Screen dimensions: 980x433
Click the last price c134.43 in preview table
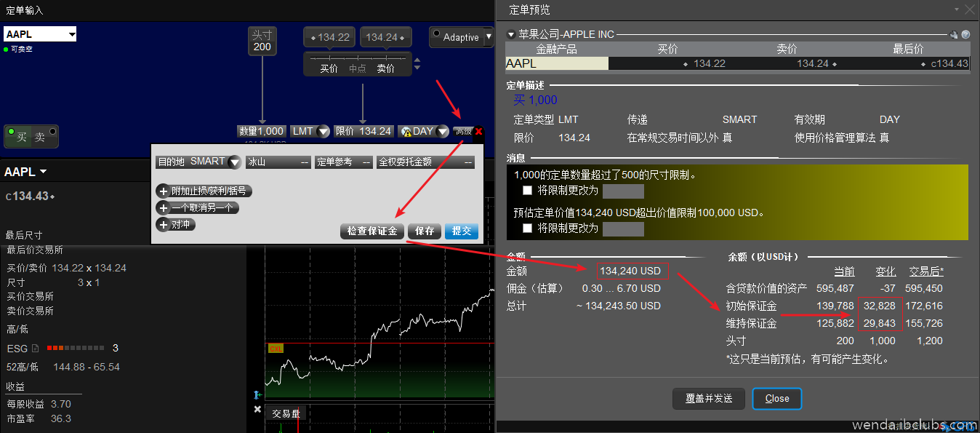(949, 63)
